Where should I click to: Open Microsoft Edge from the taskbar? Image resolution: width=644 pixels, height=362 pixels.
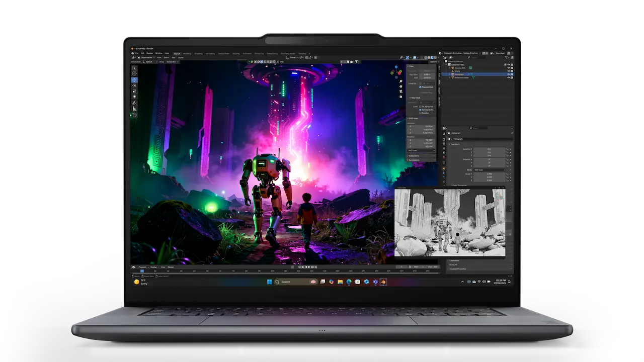349,282
